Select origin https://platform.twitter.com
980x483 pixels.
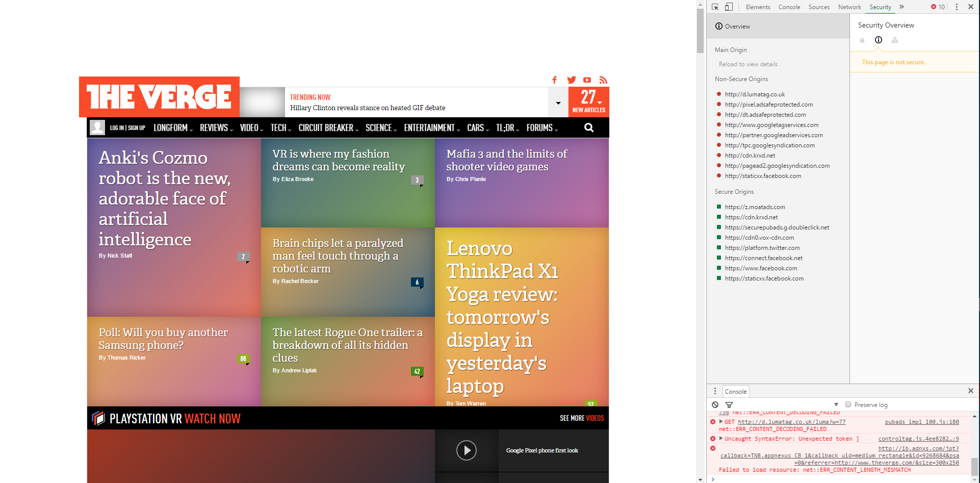[762, 248]
